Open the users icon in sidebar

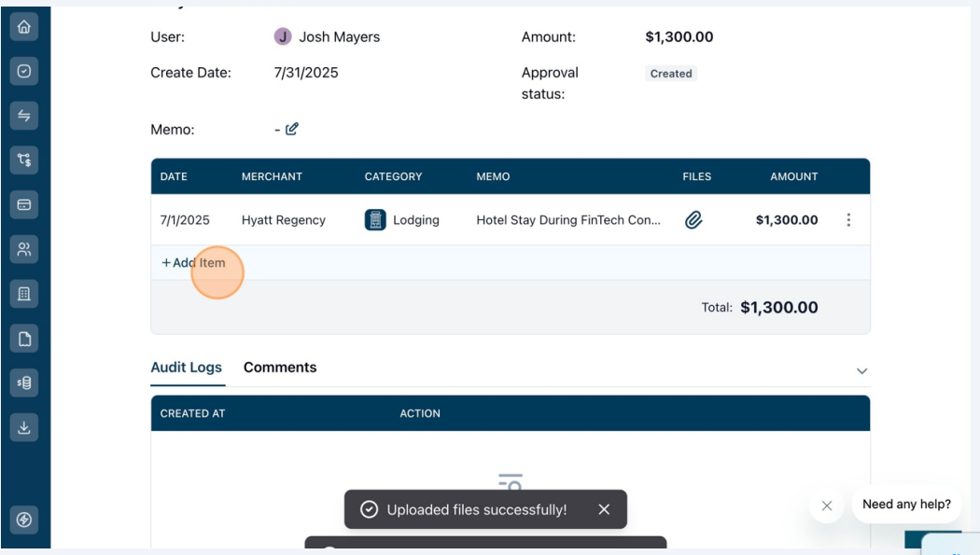click(23, 250)
